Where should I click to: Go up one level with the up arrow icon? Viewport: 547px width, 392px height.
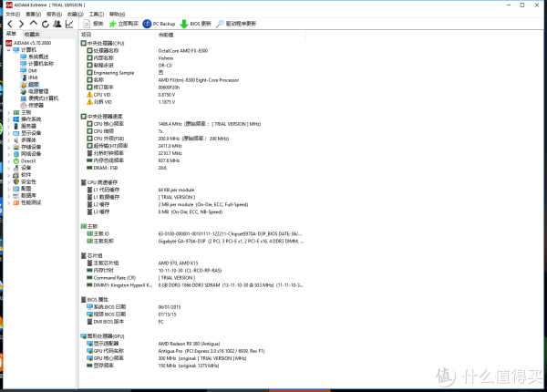(33, 24)
